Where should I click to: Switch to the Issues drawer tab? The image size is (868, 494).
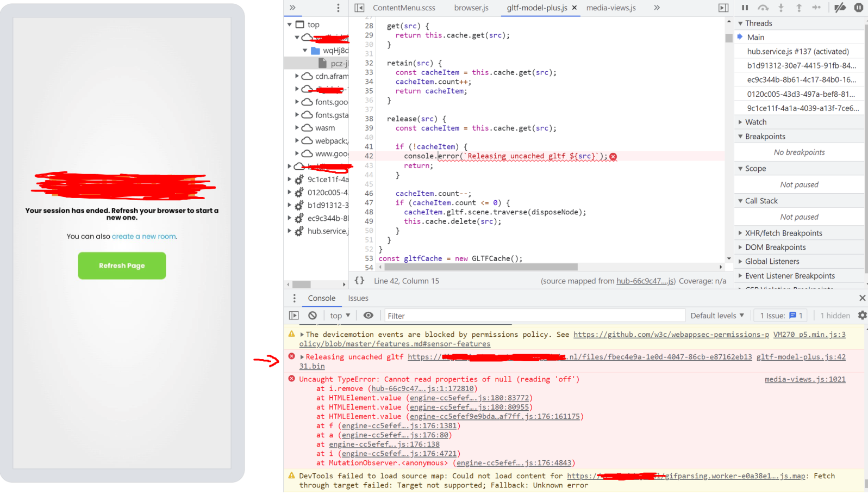358,298
